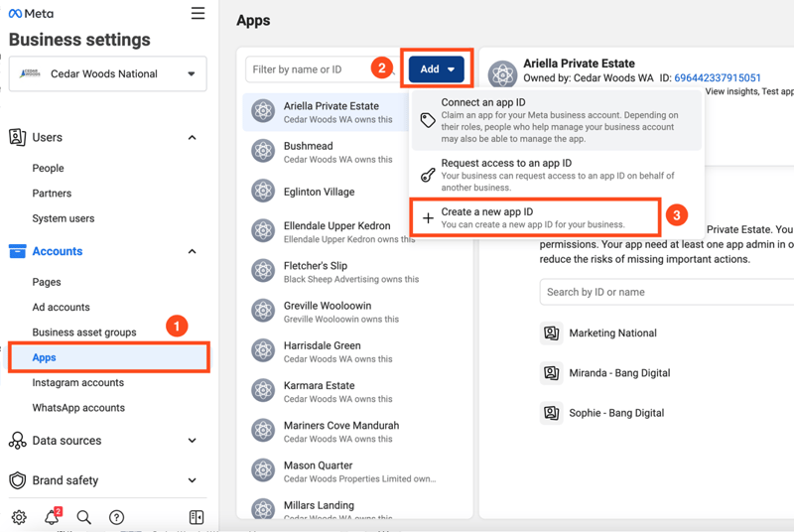Open the hamburger menu beside Meta logo

pos(198,13)
